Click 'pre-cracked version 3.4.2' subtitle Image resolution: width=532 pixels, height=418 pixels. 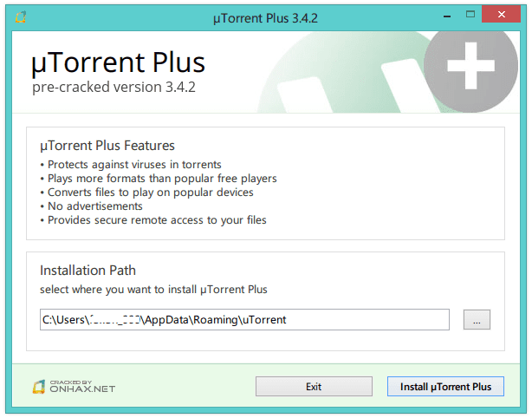tap(114, 88)
